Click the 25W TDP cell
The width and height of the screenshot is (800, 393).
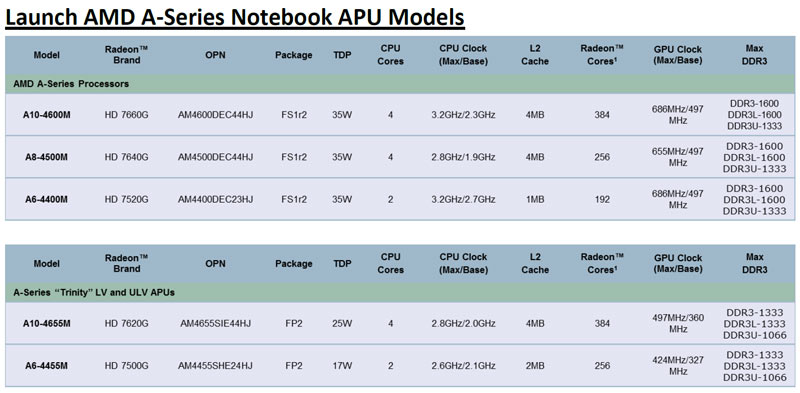point(342,323)
